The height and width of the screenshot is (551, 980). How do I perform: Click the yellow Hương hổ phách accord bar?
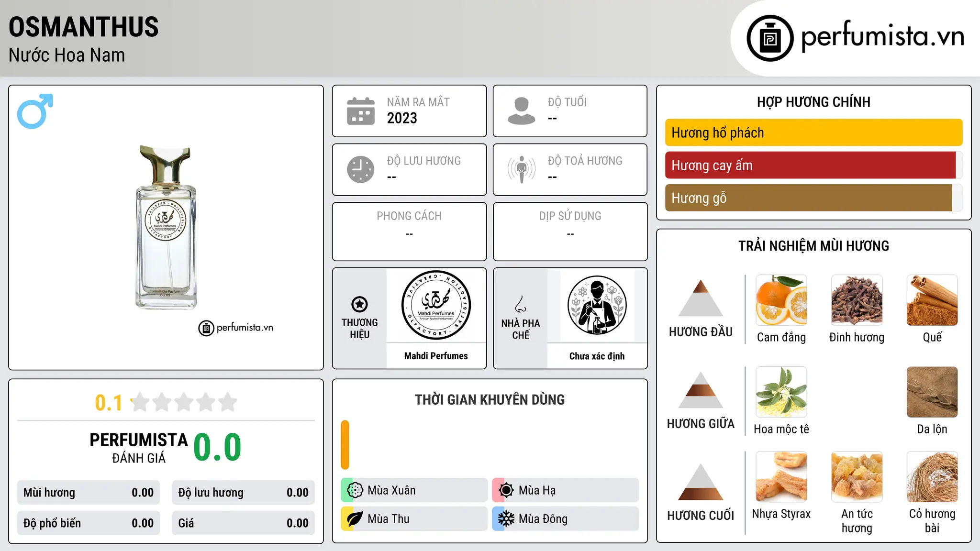pyautogui.click(x=813, y=132)
